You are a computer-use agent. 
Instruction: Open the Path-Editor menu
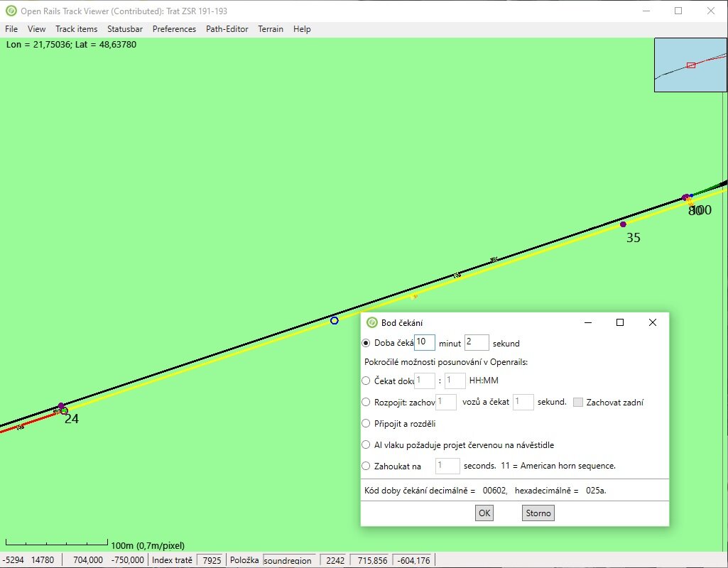point(226,29)
